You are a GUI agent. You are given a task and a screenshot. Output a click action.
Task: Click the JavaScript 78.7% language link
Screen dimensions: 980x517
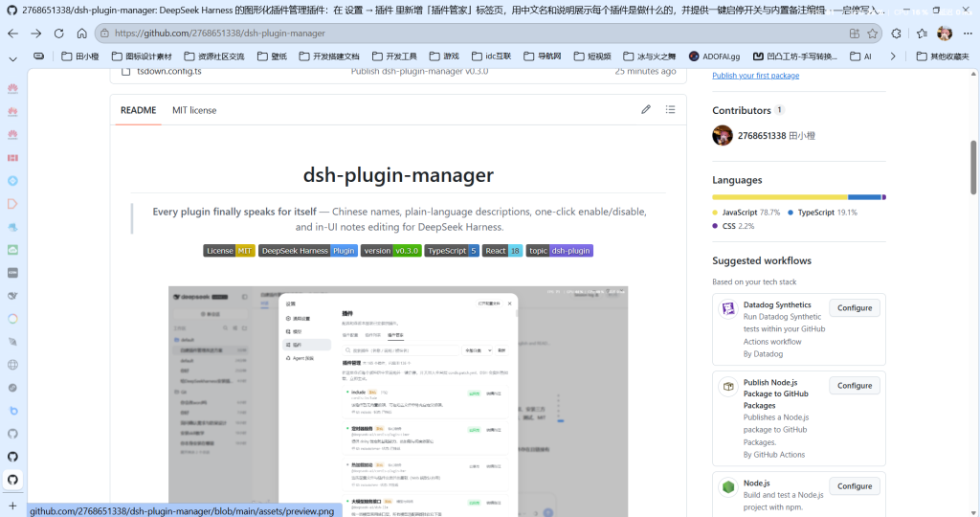[x=746, y=213]
